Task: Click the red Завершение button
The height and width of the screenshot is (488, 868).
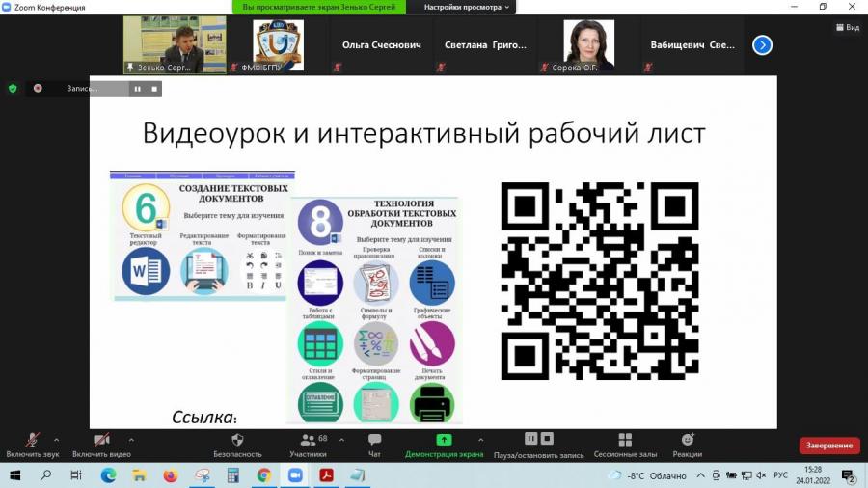Action: click(828, 446)
